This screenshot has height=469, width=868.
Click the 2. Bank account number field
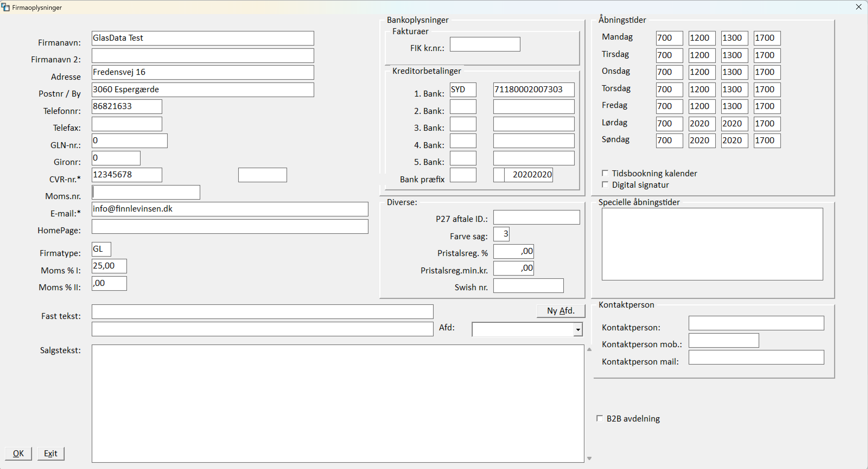534,107
